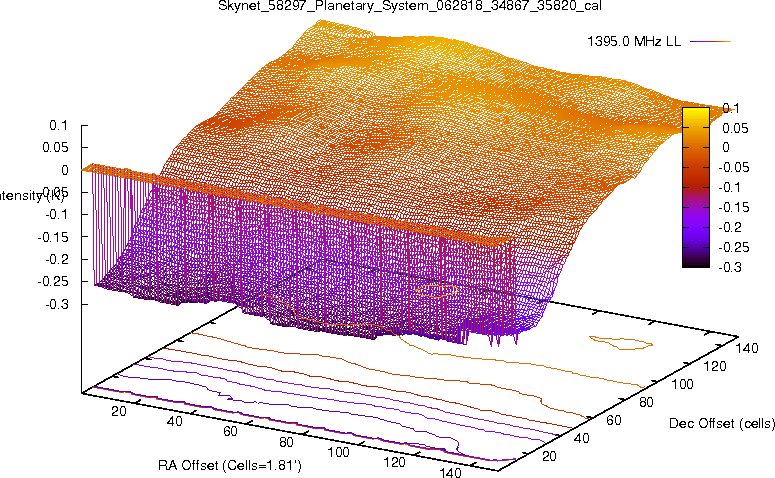Click the 0 tick on the intensity axis
Viewport: 775px width, 478px height.
coord(64,170)
